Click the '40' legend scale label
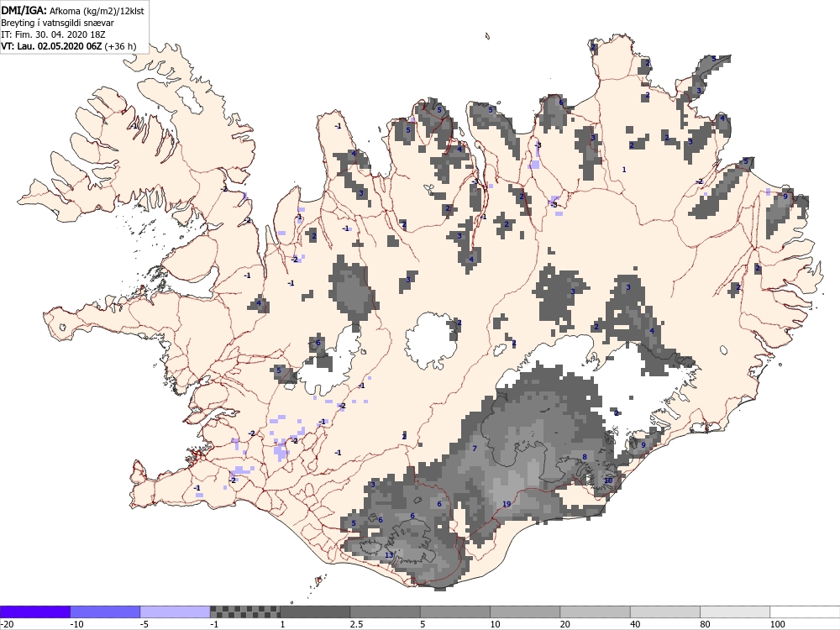The height and width of the screenshot is (630, 840). coord(636,624)
